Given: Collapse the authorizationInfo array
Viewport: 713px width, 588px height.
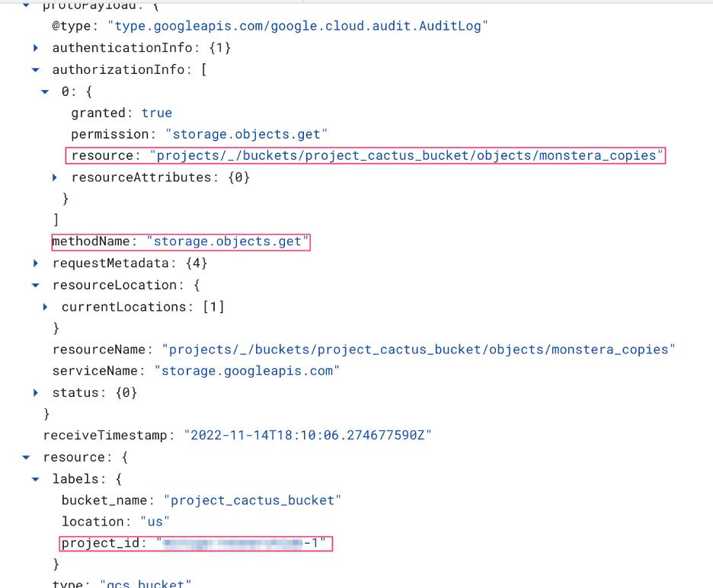Looking at the screenshot, I should click(36, 69).
